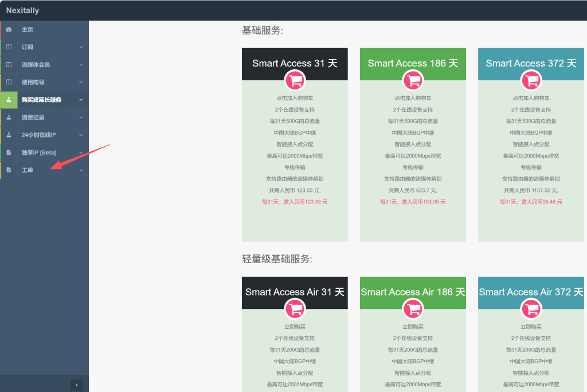Click the Smart Access Air 31 天 header
This screenshot has width=587, height=392.
295,292
